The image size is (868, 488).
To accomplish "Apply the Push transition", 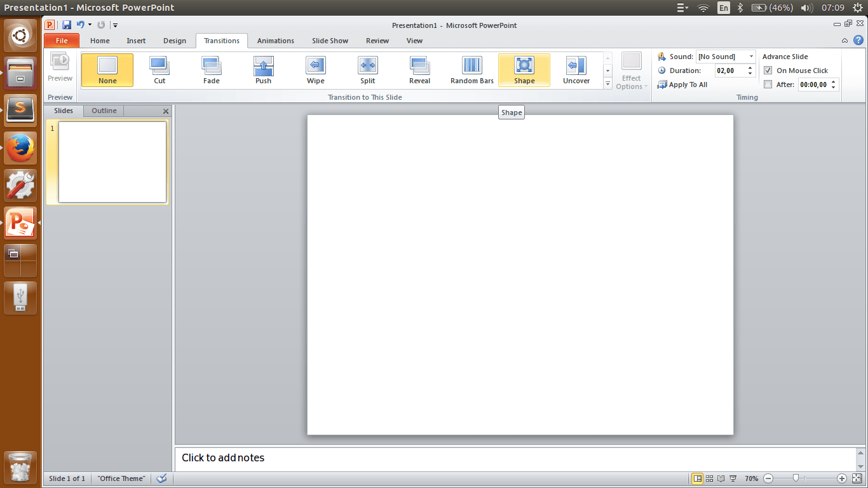I will 264,70.
